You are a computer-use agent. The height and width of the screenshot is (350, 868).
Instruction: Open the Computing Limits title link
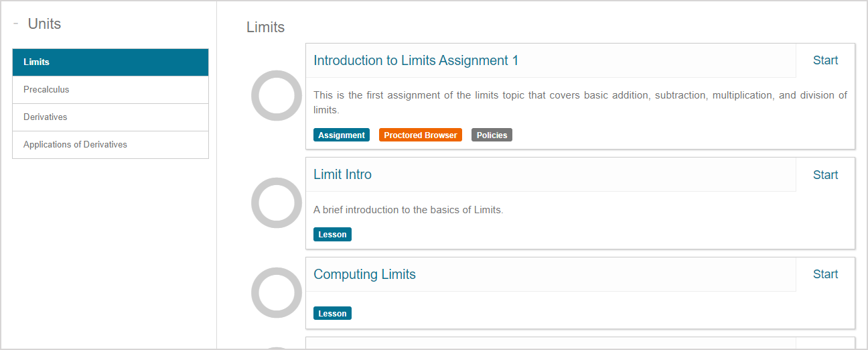[364, 275]
